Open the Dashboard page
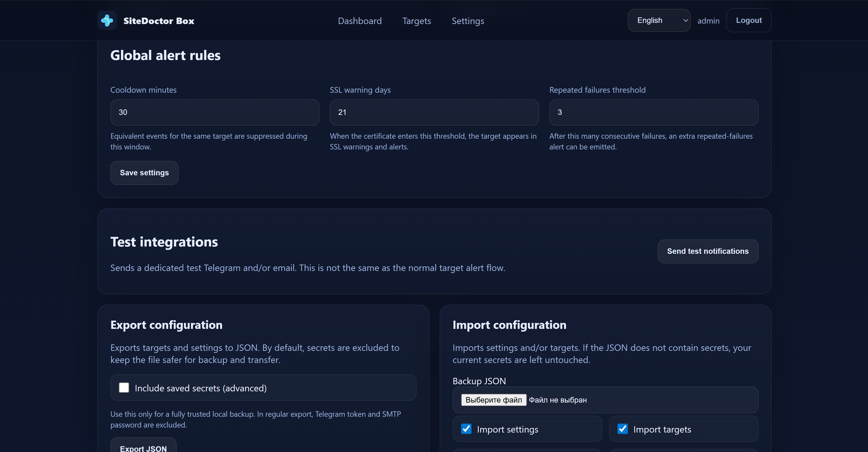 359,21
